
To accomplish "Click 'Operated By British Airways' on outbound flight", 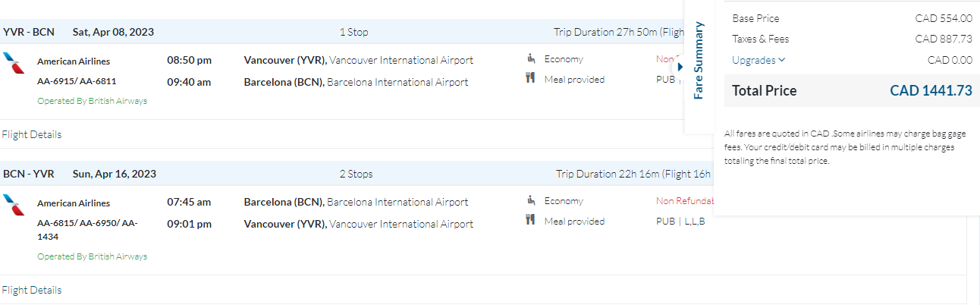I will pos(92,101).
